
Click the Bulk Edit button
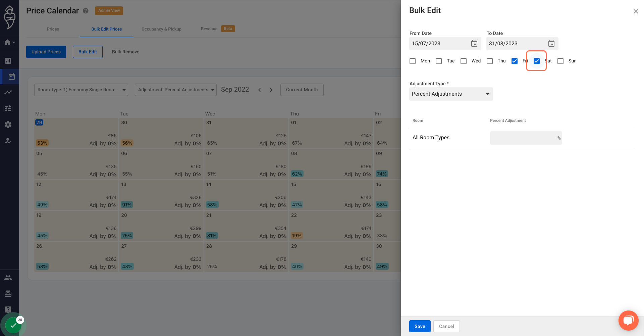tap(88, 52)
